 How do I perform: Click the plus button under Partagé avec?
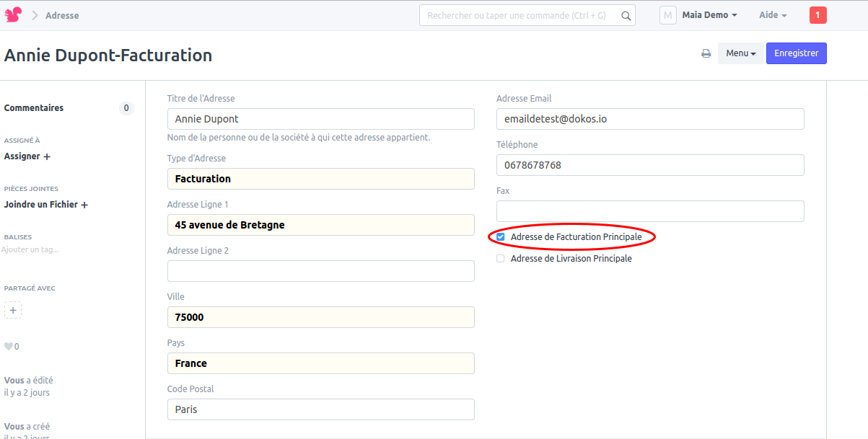[13, 310]
